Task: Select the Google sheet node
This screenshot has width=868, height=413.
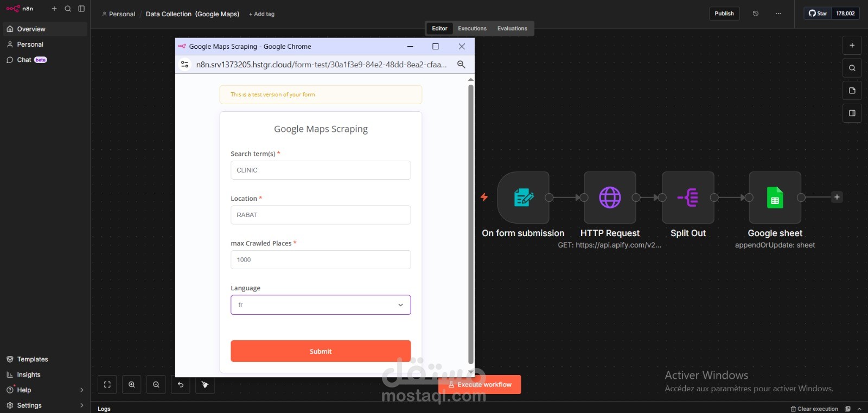Action: pos(775,198)
